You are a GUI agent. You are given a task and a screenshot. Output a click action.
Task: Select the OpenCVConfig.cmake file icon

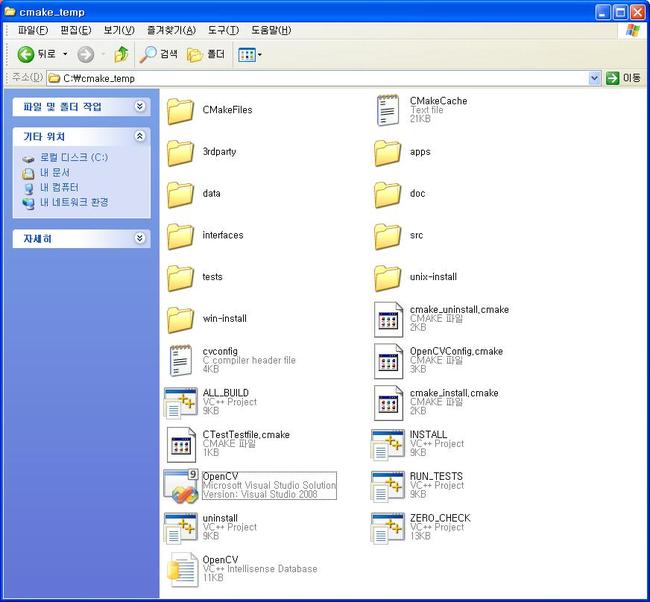tap(388, 361)
